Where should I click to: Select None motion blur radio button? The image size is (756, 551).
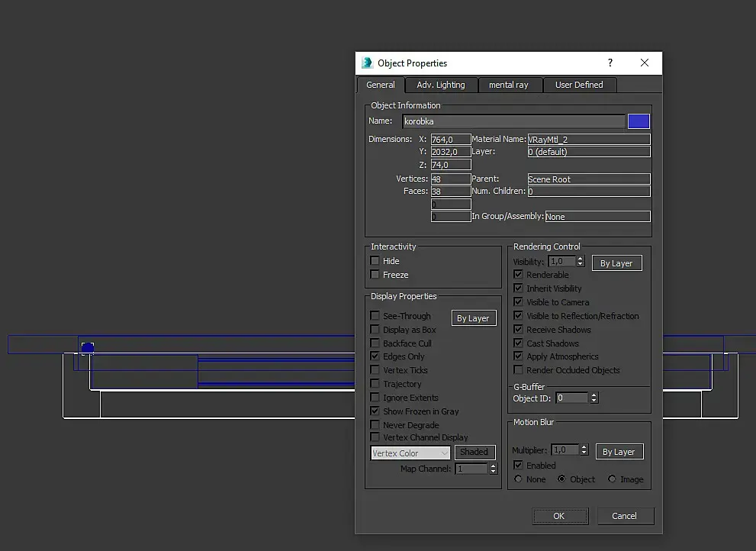point(518,479)
